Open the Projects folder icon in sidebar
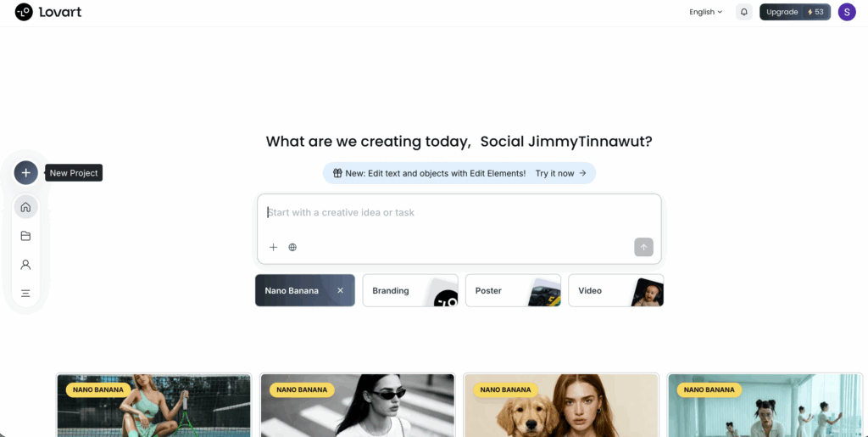868x437 pixels. click(x=25, y=236)
